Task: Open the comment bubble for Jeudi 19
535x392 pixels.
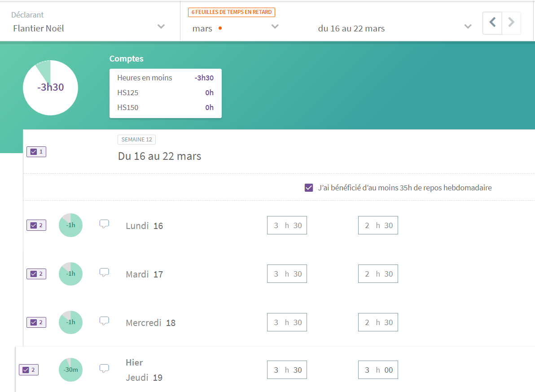Action: (x=104, y=369)
